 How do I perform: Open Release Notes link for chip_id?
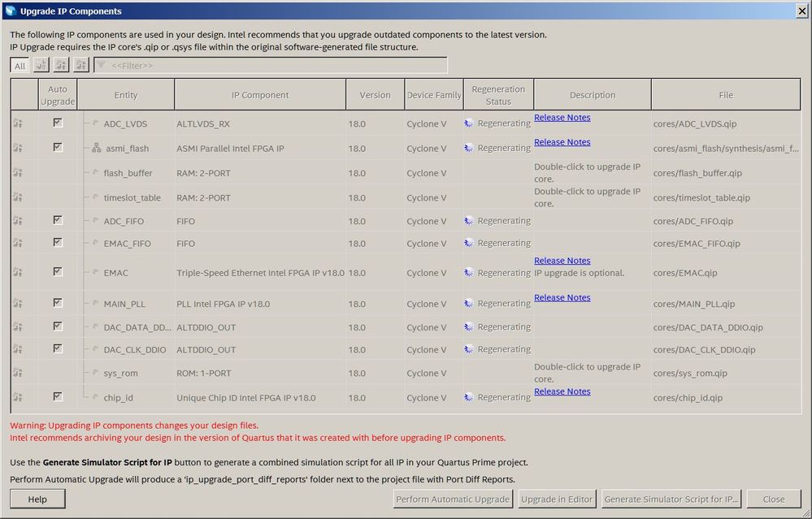click(562, 391)
